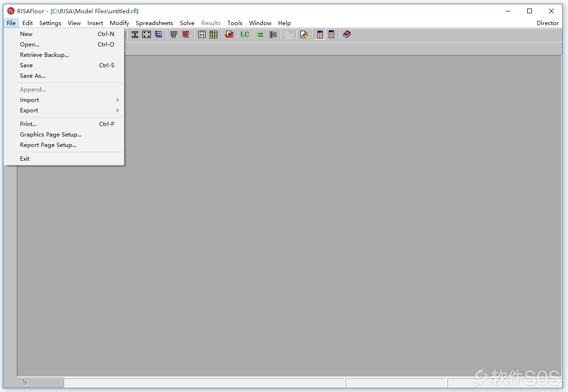Close the open File menu via its title
Image resolution: width=568 pixels, height=392 pixels.
click(11, 23)
